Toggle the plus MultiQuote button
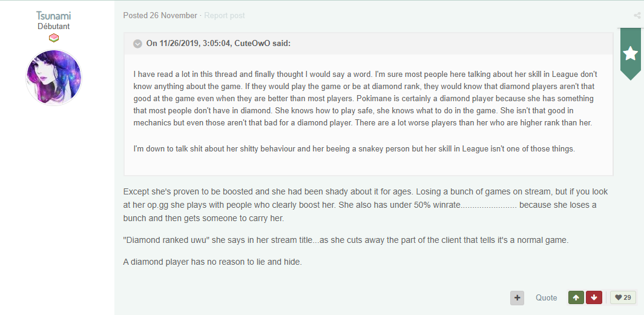644x315 pixels. [517, 297]
